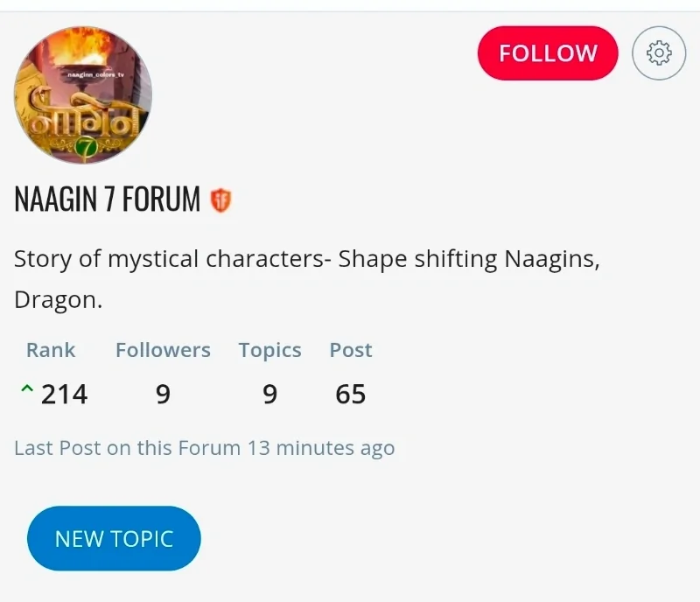The height and width of the screenshot is (602, 700).
Task: Start a New Topic
Action: [114, 538]
